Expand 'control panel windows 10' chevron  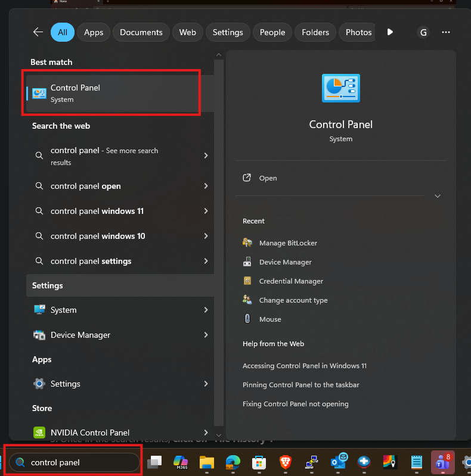click(206, 236)
